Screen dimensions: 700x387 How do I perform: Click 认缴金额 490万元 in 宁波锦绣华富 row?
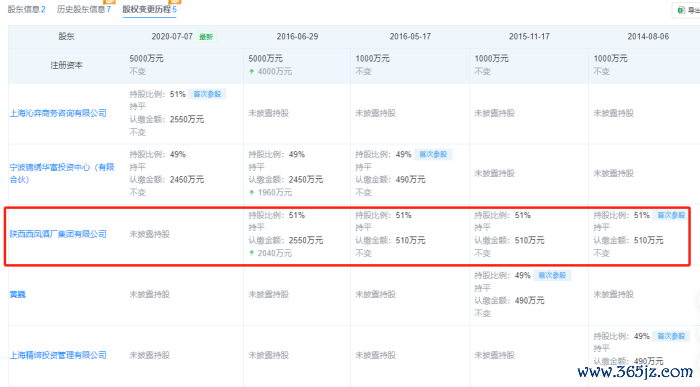click(390, 179)
